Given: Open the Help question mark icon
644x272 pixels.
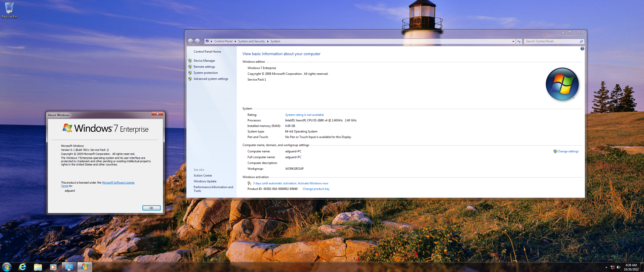Looking at the screenshot, I should point(582,49).
